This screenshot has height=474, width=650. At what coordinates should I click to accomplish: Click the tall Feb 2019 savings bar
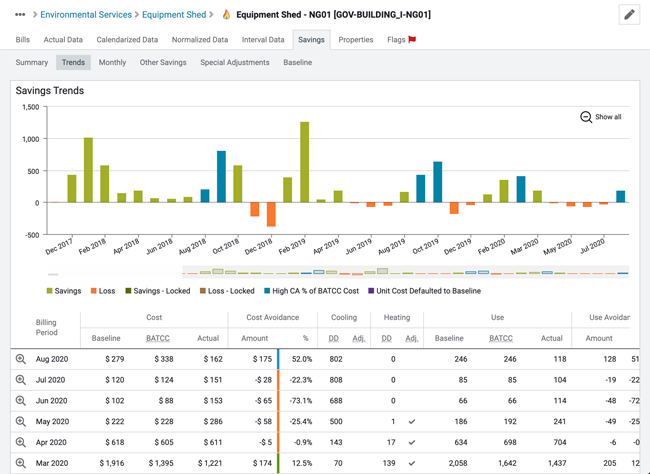coord(304,162)
